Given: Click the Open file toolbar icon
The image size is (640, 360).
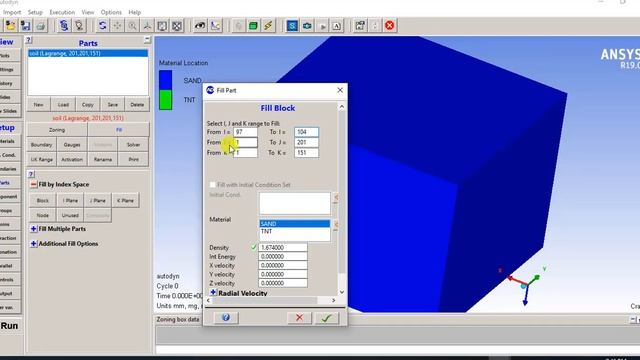Looking at the screenshot, I should coord(10,26).
